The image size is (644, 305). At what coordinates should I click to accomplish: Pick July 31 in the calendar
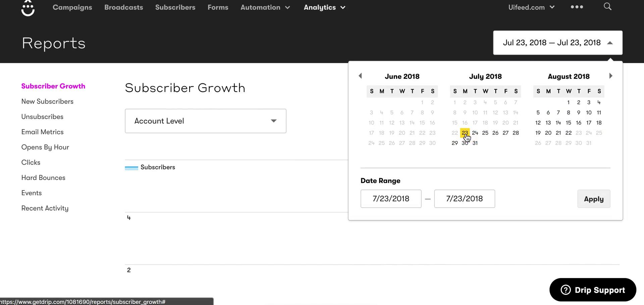point(475,143)
